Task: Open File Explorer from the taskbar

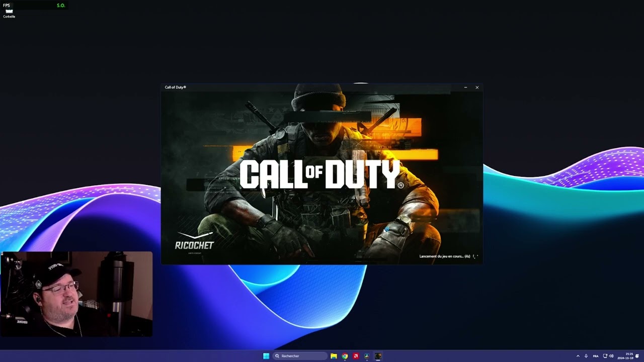Action: click(334, 356)
